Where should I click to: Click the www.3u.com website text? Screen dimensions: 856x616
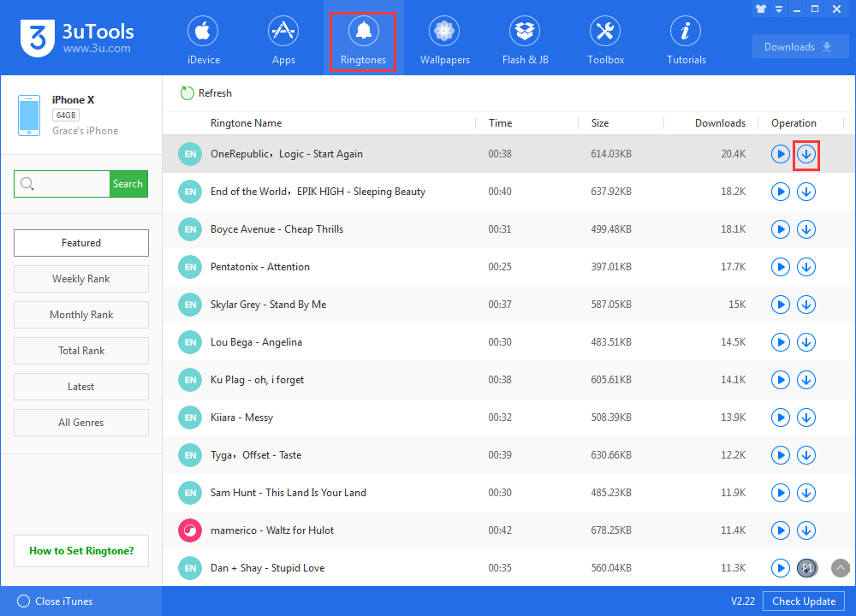pyautogui.click(x=97, y=49)
